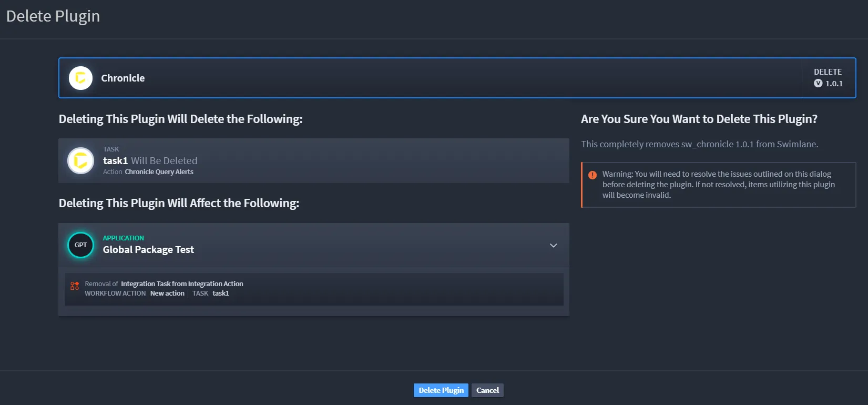Click the workflow action icon beside Removal of
Image resolution: width=868 pixels, height=405 pixels.
(x=75, y=286)
